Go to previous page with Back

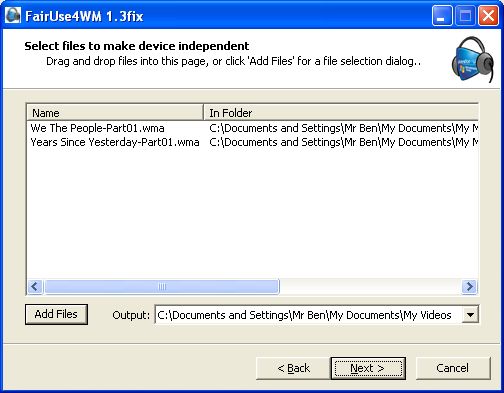point(293,368)
